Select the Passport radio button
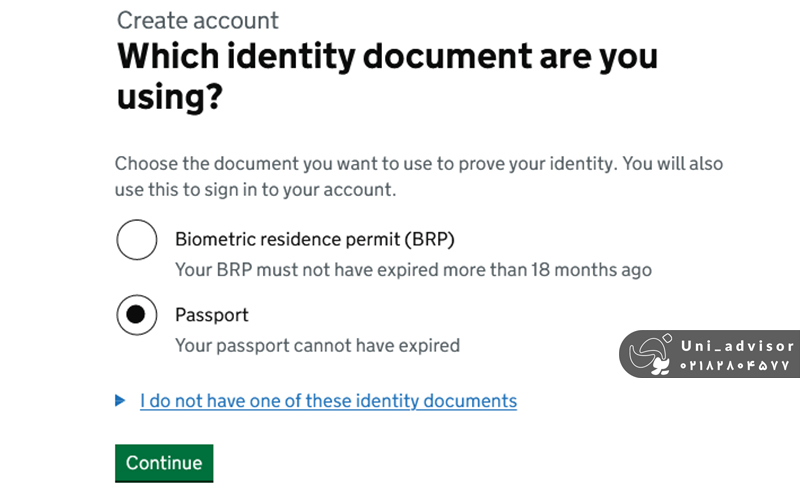The image size is (800, 500). point(137,316)
